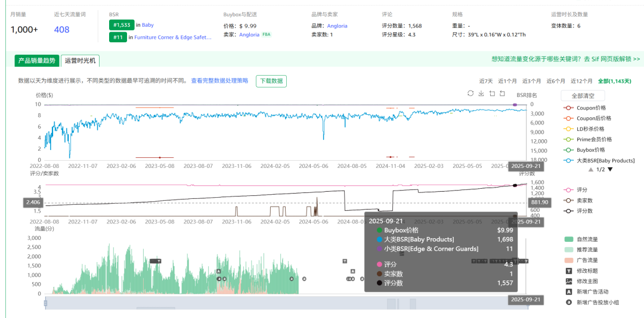644x318 pixels.
Task: Toggle the 自然流量 green color swatch
Action: pos(569,239)
